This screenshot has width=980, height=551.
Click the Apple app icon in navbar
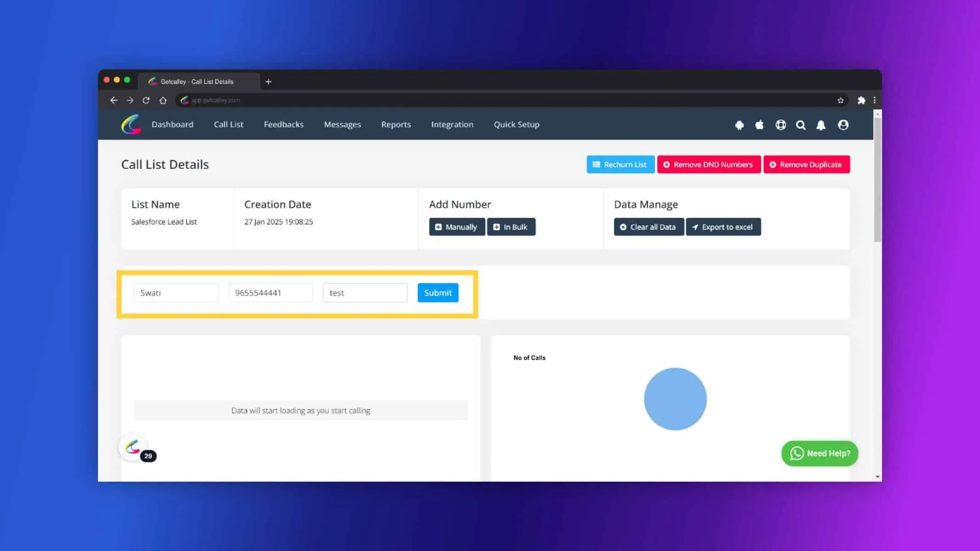tap(759, 124)
